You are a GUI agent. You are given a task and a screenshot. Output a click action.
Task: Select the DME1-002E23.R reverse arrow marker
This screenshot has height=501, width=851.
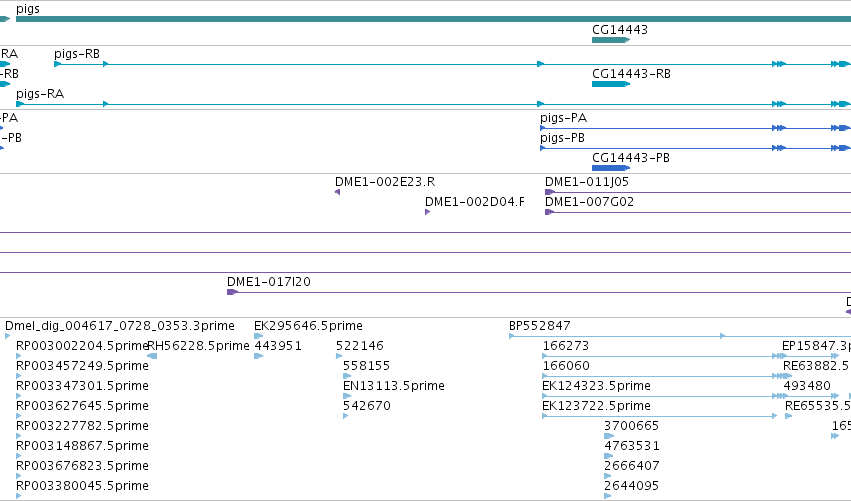point(338,192)
